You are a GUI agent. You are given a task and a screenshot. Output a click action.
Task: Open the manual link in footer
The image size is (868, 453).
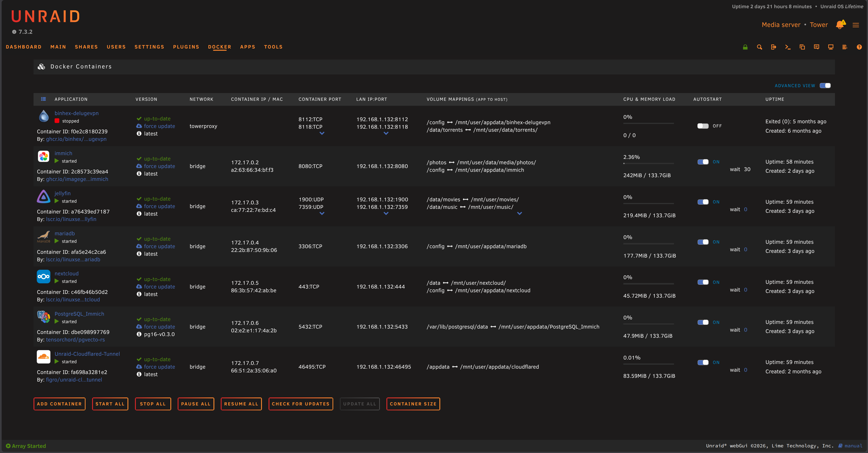click(850, 446)
